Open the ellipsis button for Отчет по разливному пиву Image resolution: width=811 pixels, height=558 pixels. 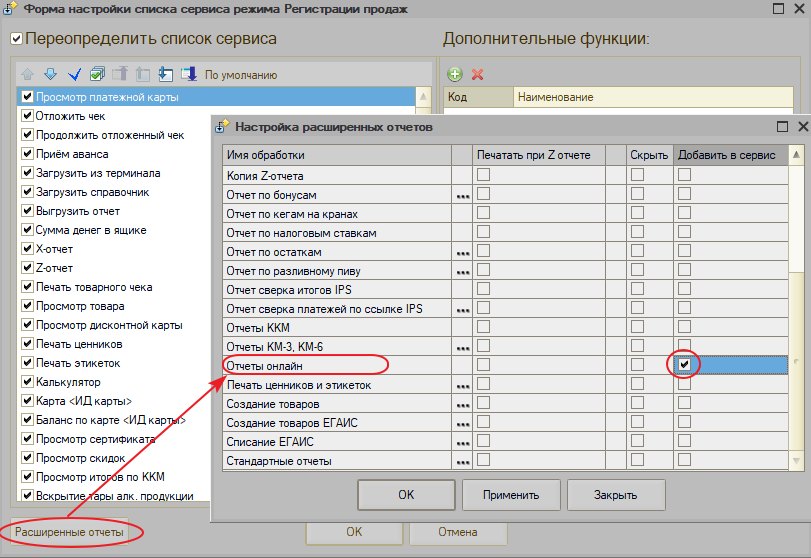tap(463, 272)
